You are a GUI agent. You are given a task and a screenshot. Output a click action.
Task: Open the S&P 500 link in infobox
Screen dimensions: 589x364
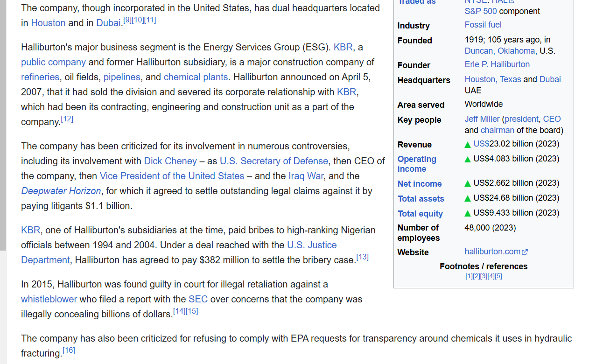tap(481, 11)
